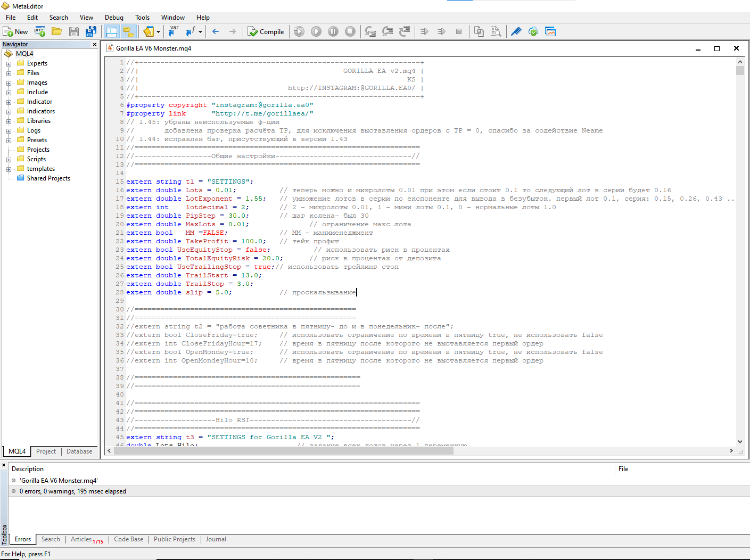Expand the Files folder node
The image size is (750, 560).
click(x=9, y=73)
